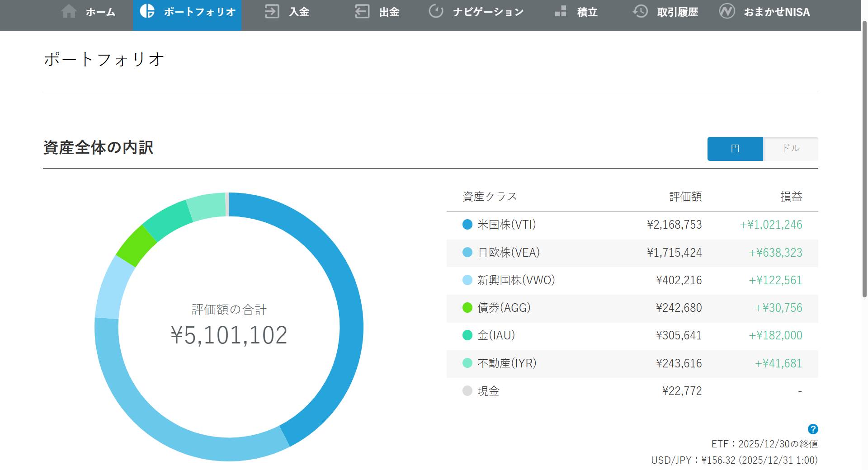
Task: Switch currency display to ドル
Action: (790, 149)
